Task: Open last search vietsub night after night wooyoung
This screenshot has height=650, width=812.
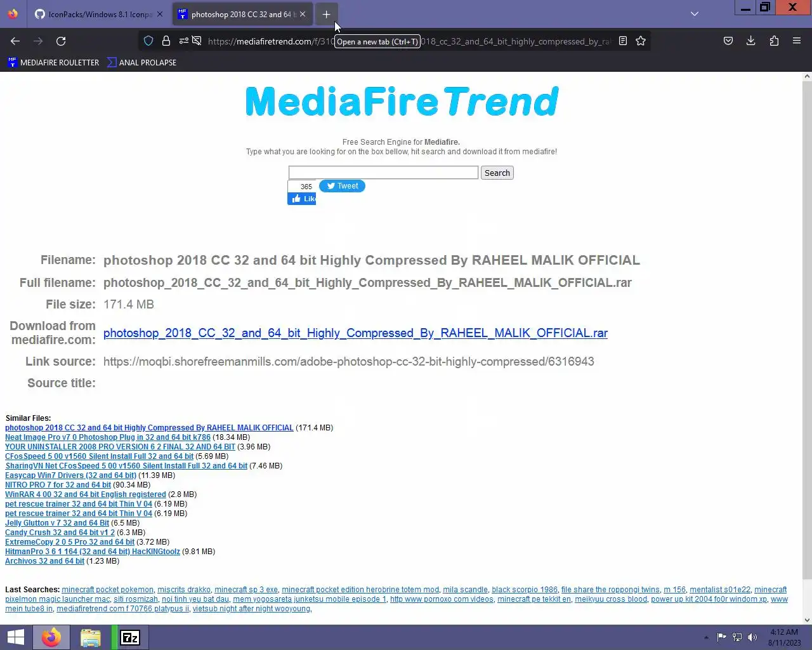Action: 251,609
